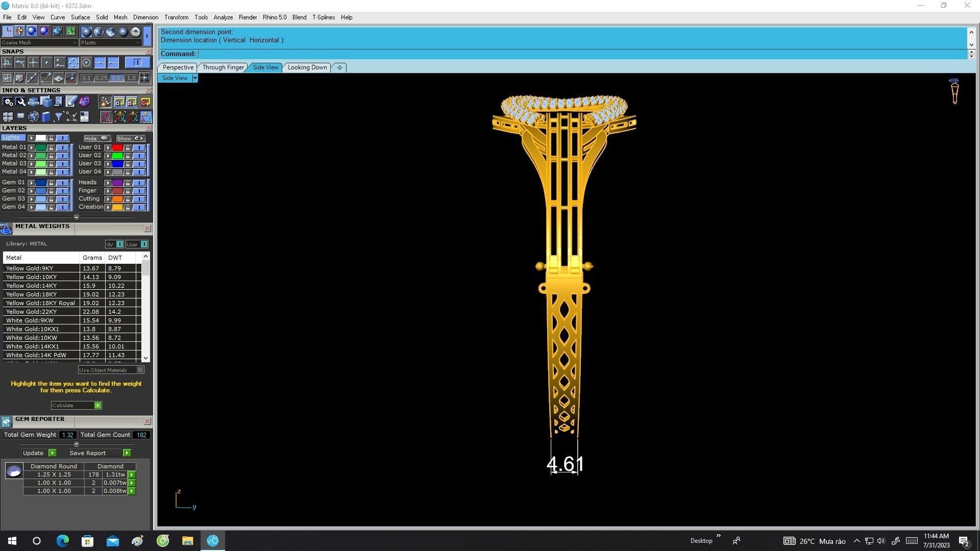The height and width of the screenshot is (551, 980).
Task: Open the T-Splines menu
Action: pos(323,17)
